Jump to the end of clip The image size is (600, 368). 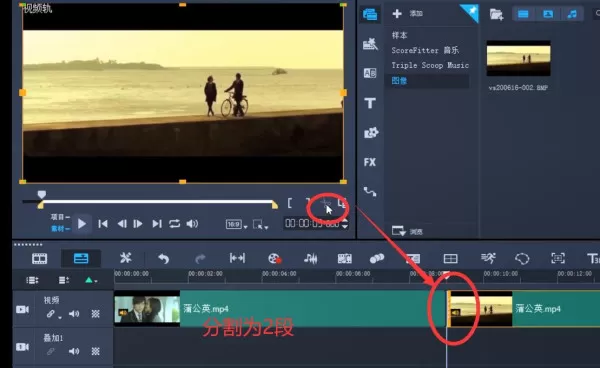pos(157,224)
